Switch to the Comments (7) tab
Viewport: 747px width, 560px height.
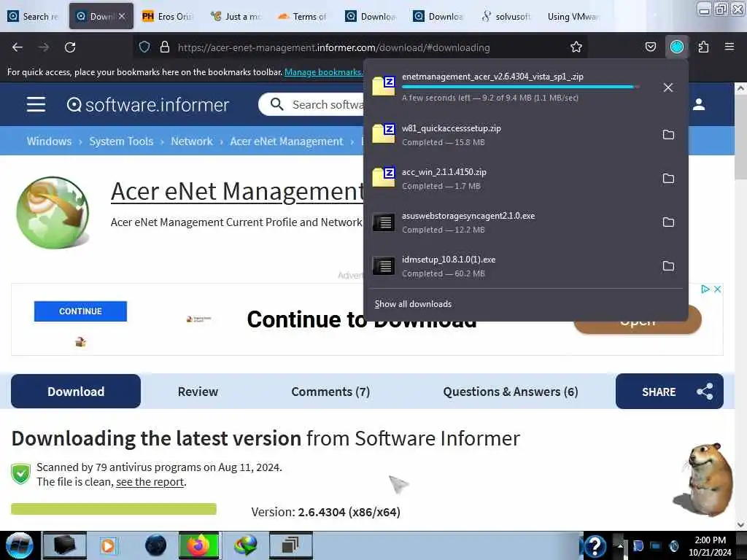tap(330, 392)
